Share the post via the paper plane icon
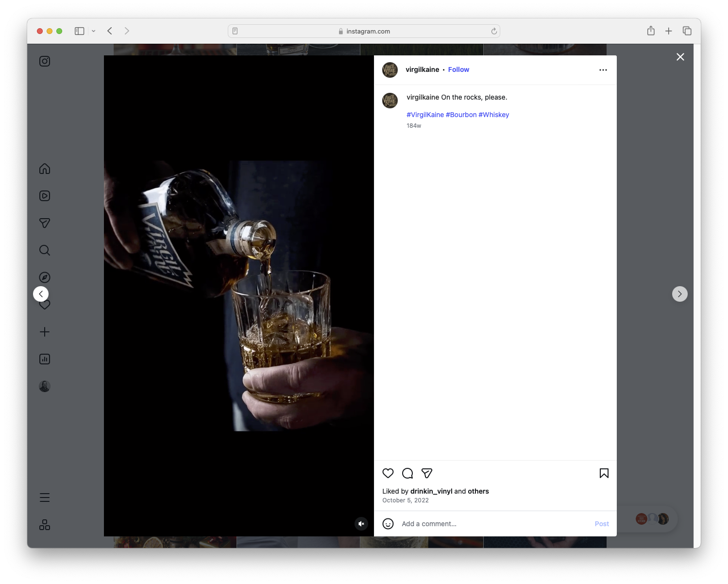 pyautogui.click(x=427, y=473)
